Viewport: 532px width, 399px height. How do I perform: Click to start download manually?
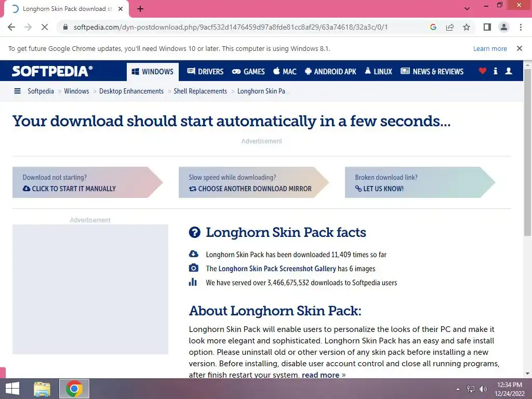pos(87,182)
